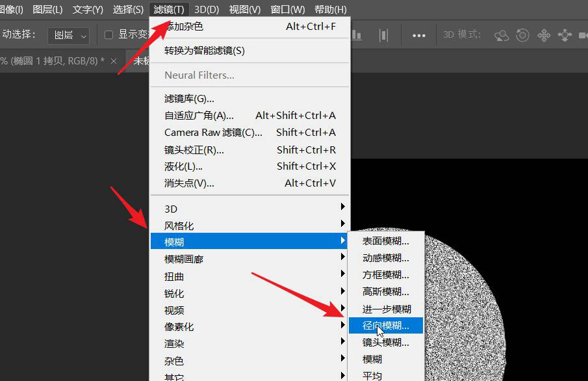The image size is (588, 381).
Task: Choose 进一步模糊
Action: pyautogui.click(x=386, y=309)
